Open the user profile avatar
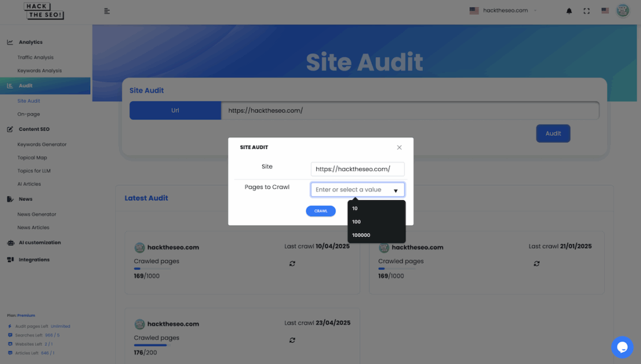641x364 pixels. pyautogui.click(x=623, y=11)
